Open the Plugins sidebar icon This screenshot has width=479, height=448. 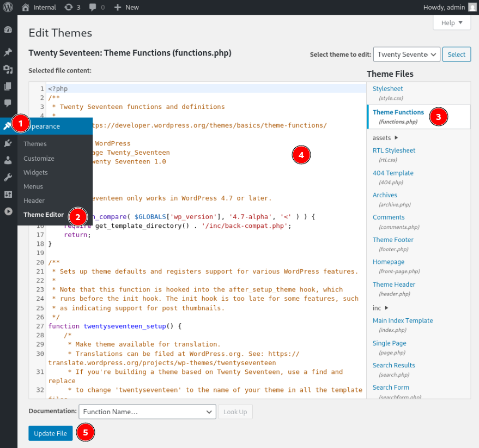tap(8, 143)
